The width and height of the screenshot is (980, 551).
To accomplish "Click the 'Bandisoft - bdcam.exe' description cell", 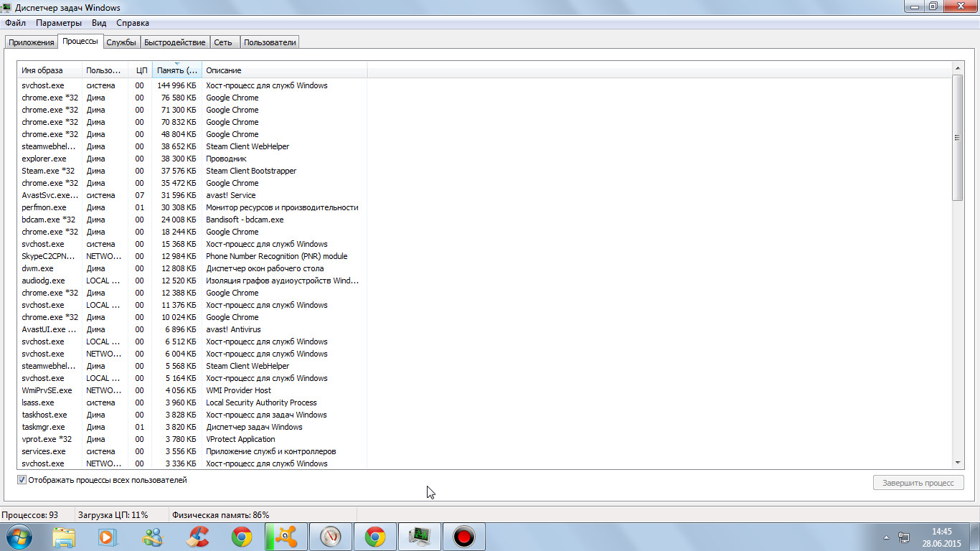I will pos(245,220).
